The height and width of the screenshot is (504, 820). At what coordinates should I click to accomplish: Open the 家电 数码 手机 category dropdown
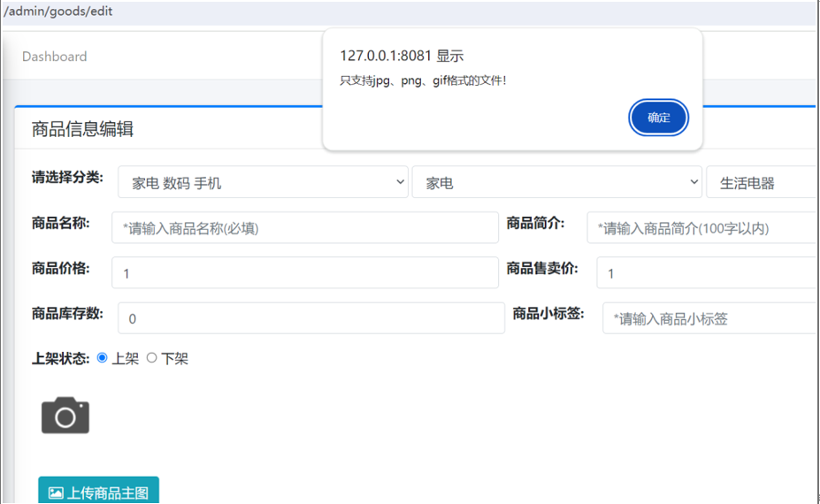(263, 183)
